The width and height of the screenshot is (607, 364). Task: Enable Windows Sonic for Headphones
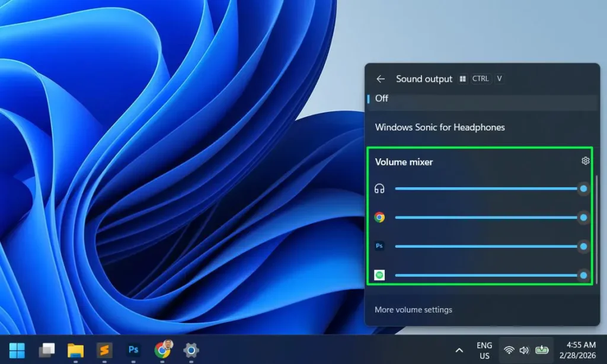pyautogui.click(x=439, y=127)
